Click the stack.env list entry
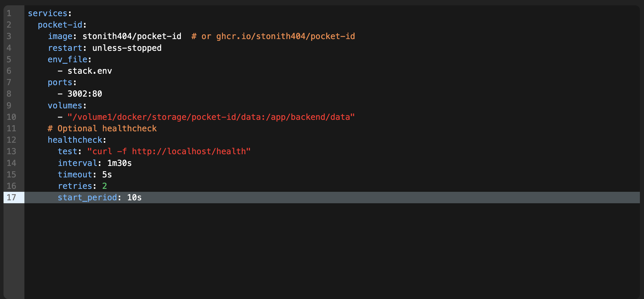Viewport: 644px width, 299px height. coord(90,71)
